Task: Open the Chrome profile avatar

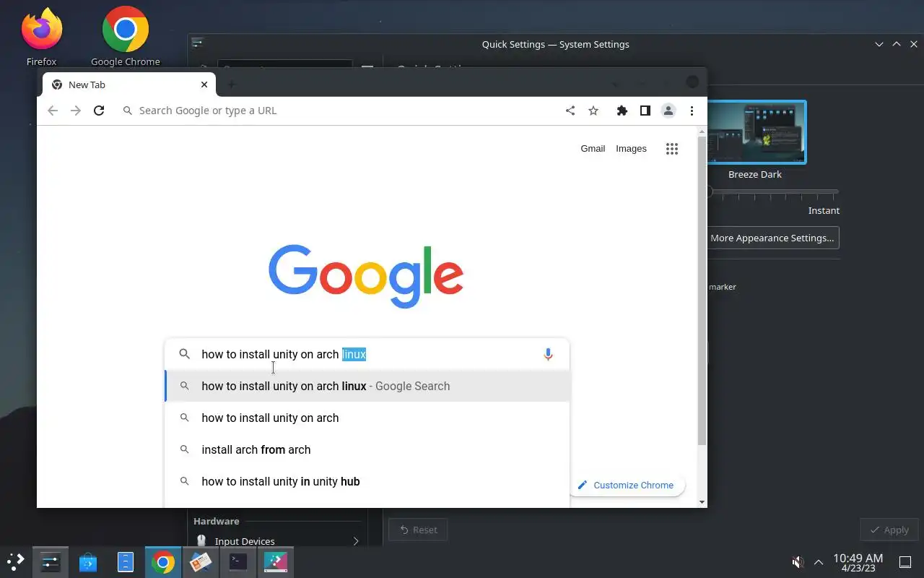Action: coord(668,111)
